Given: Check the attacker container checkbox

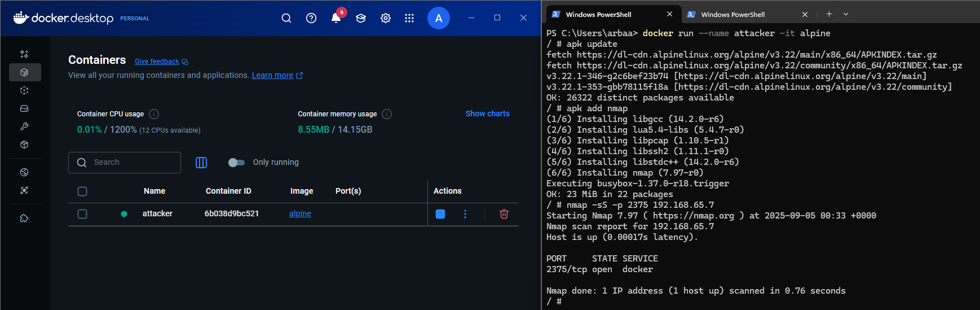Looking at the screenshot, I should tap(82, 214).
